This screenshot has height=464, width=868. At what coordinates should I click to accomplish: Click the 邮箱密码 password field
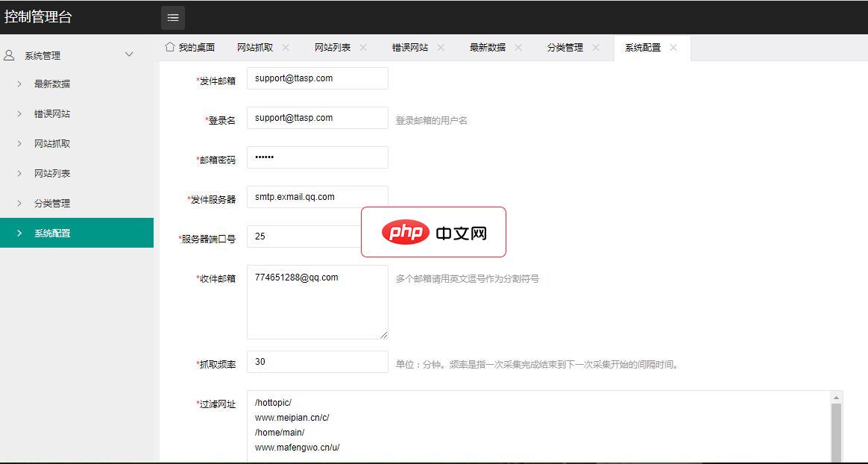coord(318,157)
